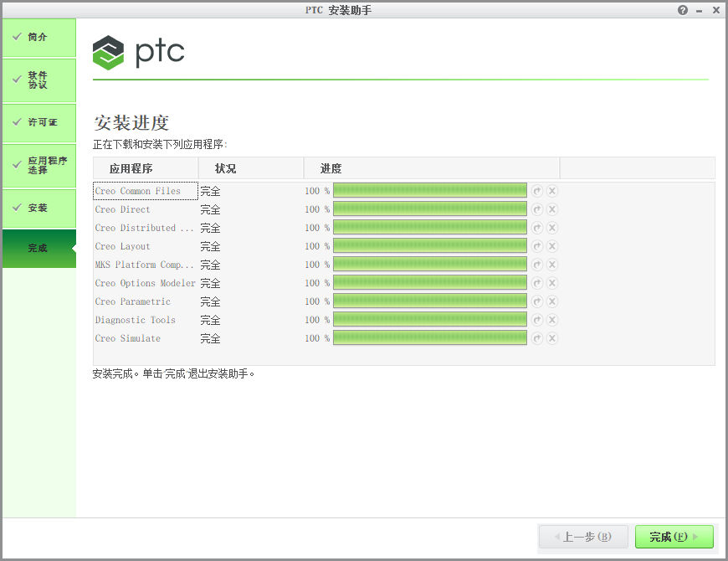The image size is (728, 561).
Task: Cancel the Creo Direct installation row
Action: click(552, 209)
